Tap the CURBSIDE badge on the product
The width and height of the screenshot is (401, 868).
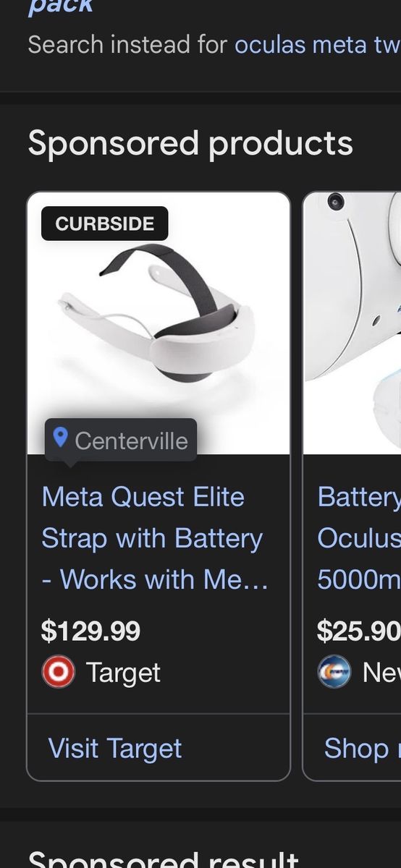(105, 224)
